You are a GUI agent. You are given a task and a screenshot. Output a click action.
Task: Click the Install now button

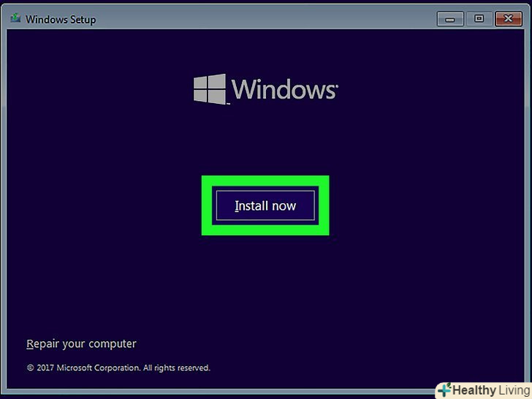[265, 205]
